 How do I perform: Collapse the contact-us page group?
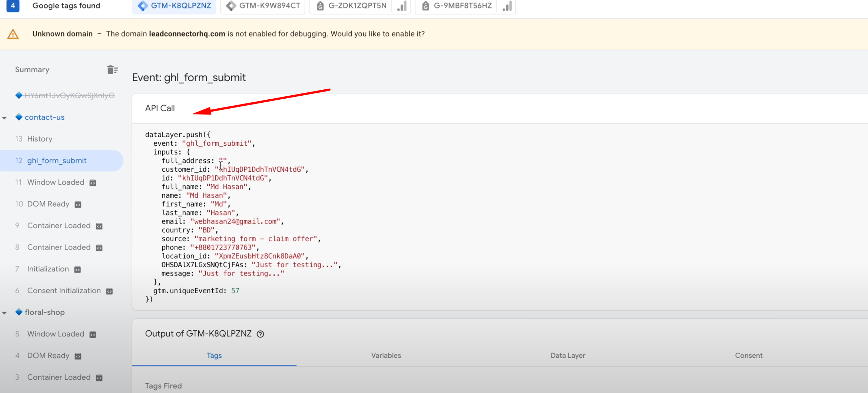point(5,118)
